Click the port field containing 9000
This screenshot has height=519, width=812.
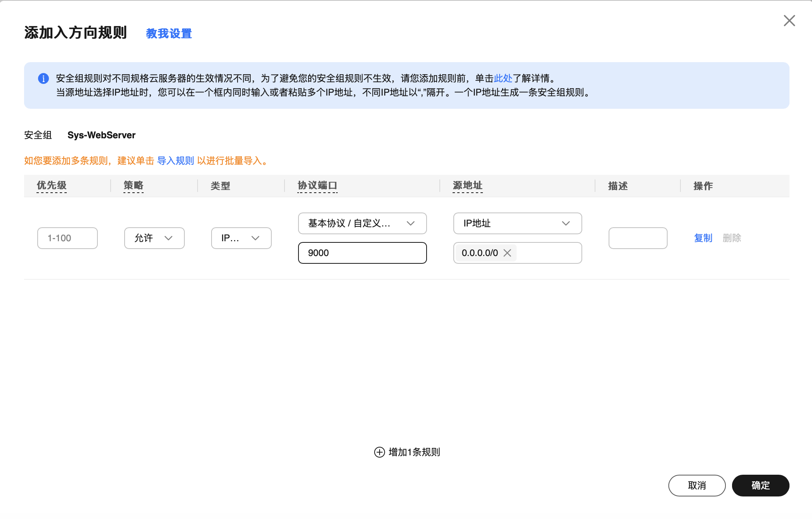tap(363, 253)
